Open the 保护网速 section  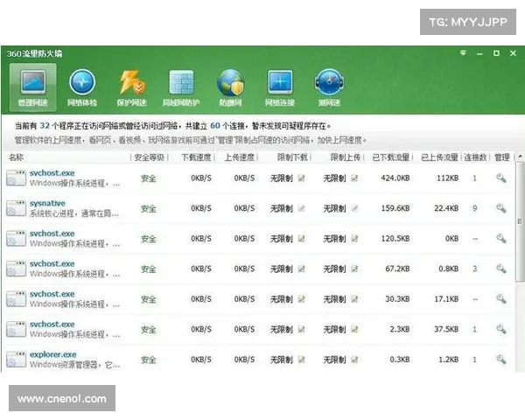pos(131,87)
